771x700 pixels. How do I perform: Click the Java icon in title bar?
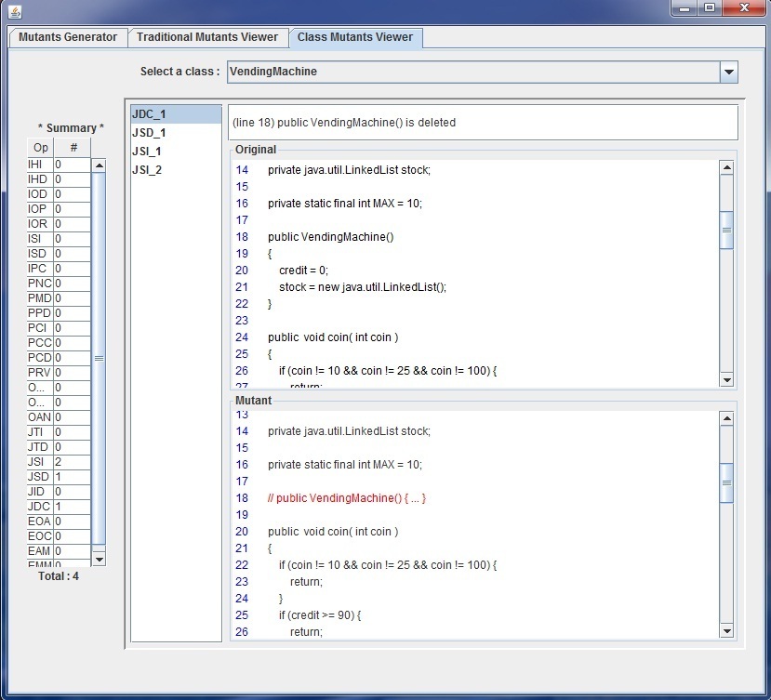coord(16,11)
